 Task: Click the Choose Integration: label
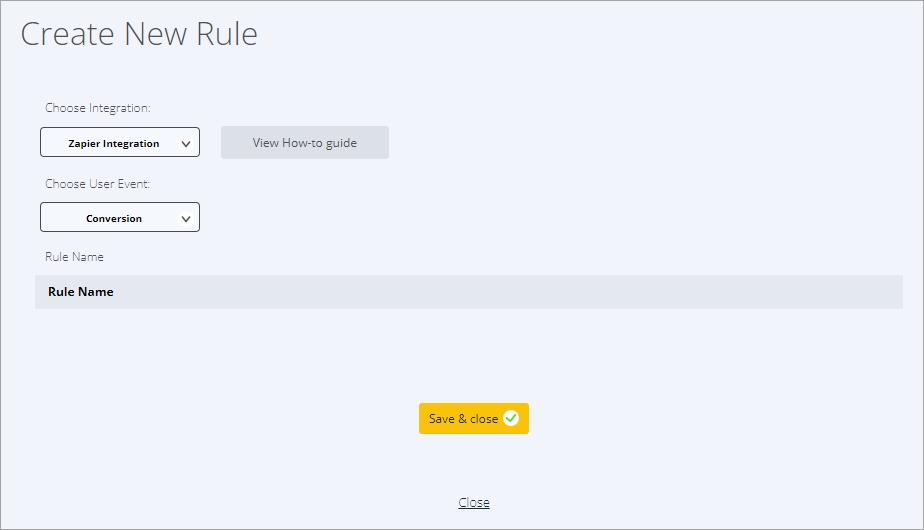point(98,108)
